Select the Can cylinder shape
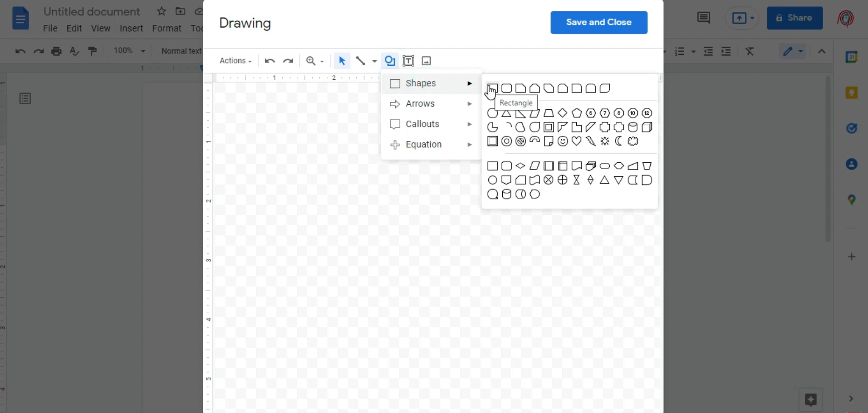The width and height of the screenshot is (868, 413). click(633, 127)
